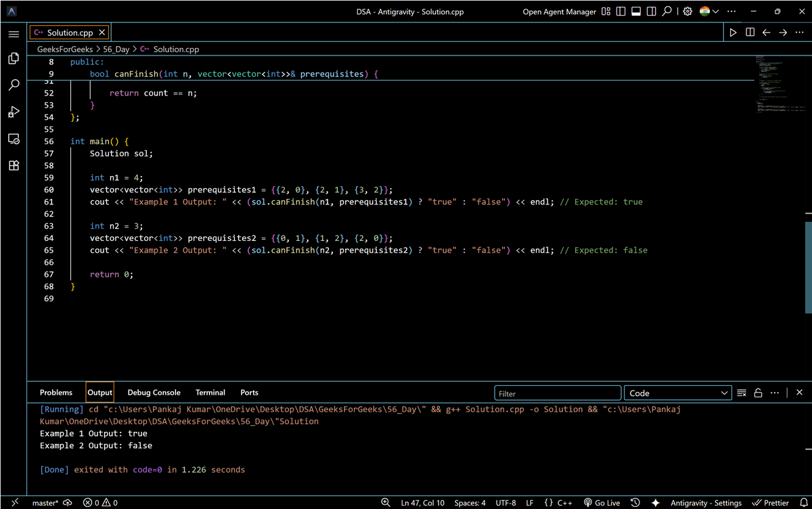Toggle the bottom panel visibility
The height and width of the screenshot is (509, 812).
click(x=636, y=12)
